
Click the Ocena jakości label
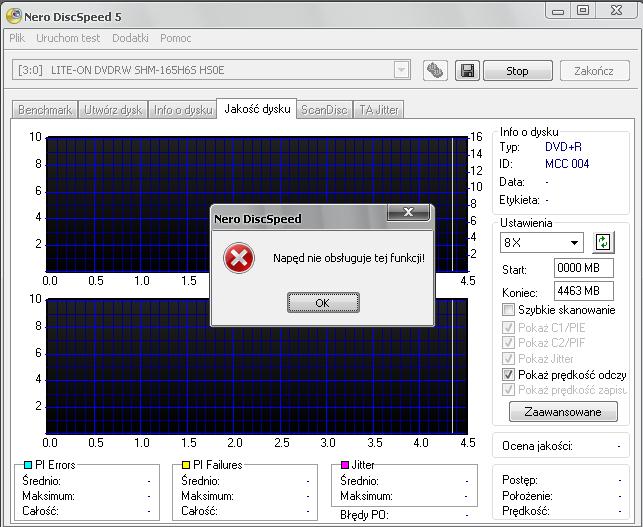(537, 446)
